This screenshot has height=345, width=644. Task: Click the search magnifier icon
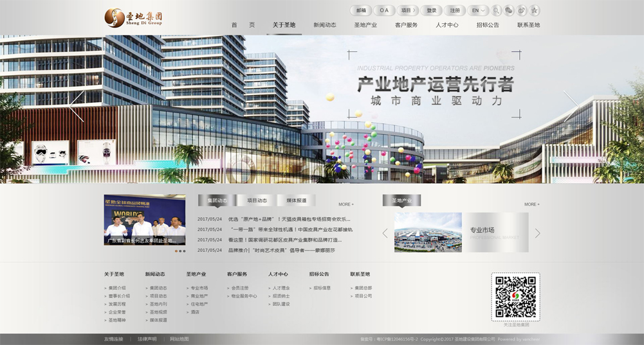click(497, 10)
